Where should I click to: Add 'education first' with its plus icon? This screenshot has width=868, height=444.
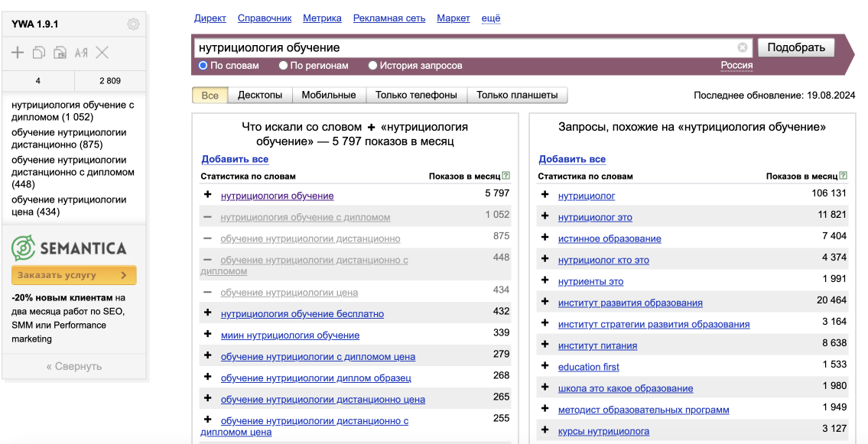[545, 366]
